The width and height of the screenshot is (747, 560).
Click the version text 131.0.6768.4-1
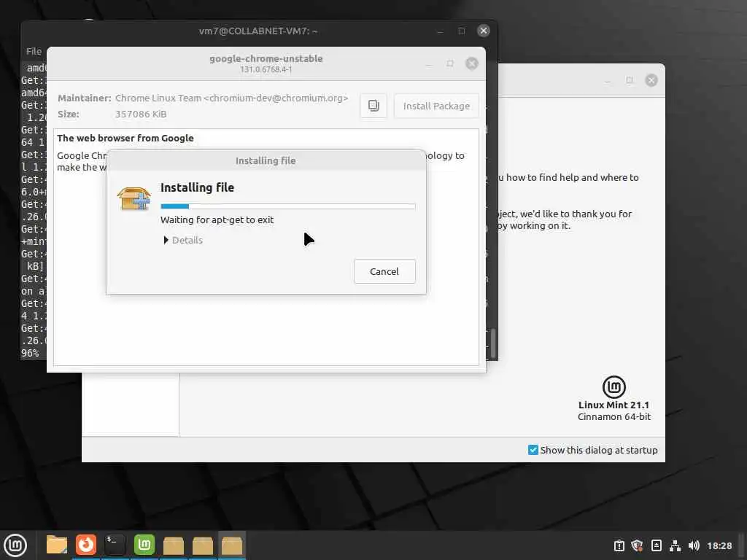coord(266,69)
